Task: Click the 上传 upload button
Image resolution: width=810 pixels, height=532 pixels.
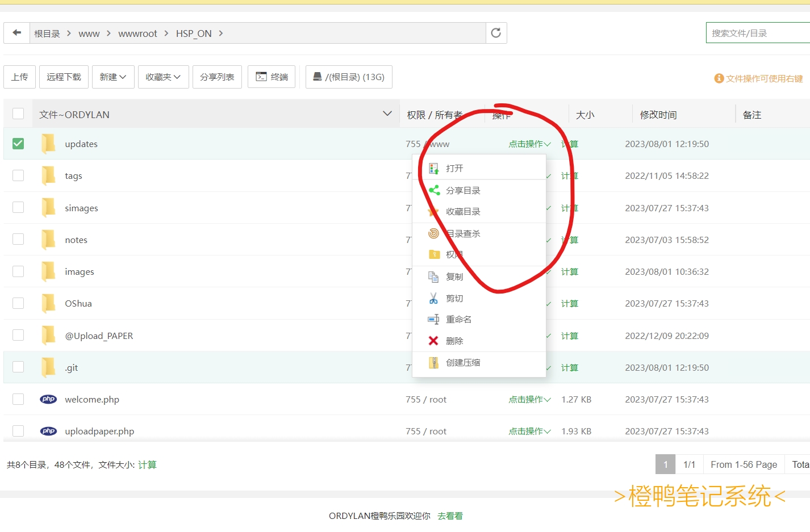Action: (x=19, y=77)
